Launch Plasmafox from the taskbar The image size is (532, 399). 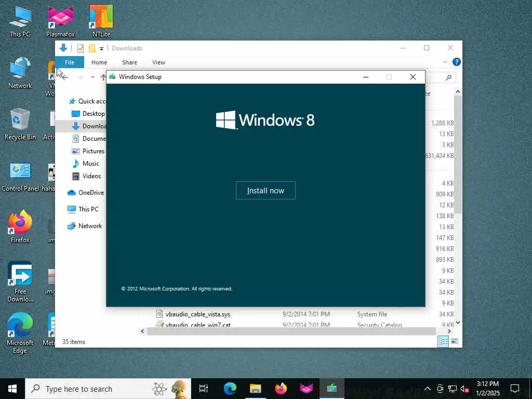[307, 389]
